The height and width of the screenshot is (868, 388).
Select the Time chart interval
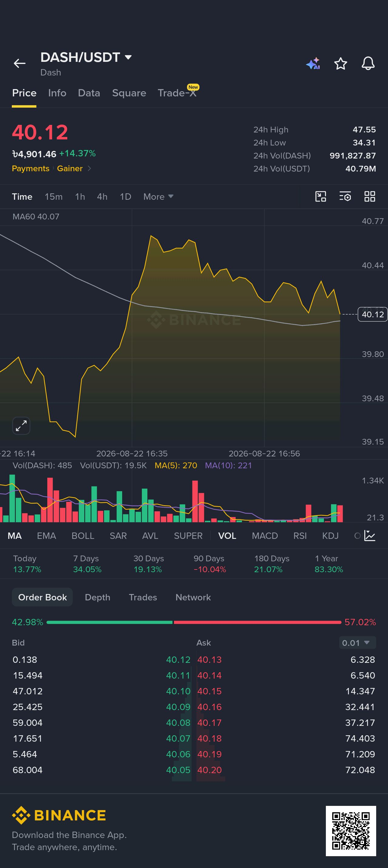click(x=22, y=196)
